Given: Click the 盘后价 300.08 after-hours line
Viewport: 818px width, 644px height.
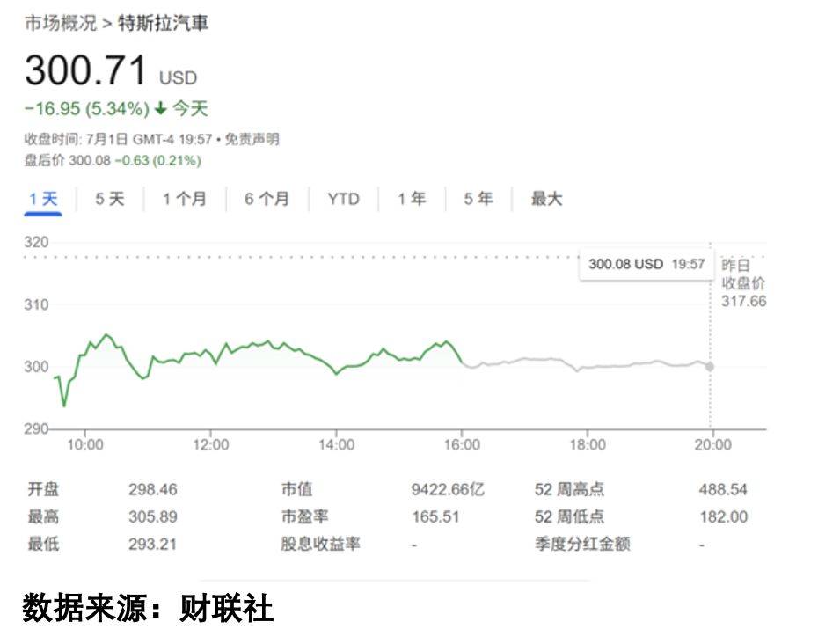Looking at the screenshot, I should point(113,160).
